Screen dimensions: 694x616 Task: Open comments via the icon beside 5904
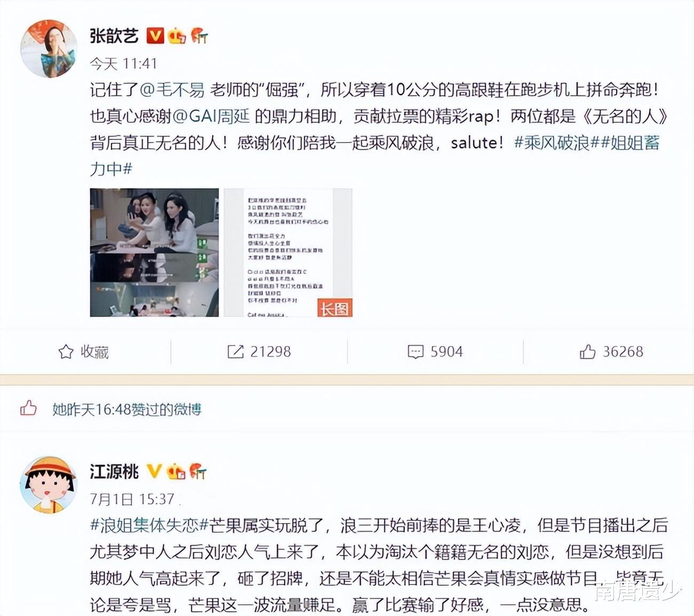tap(415, 352)
